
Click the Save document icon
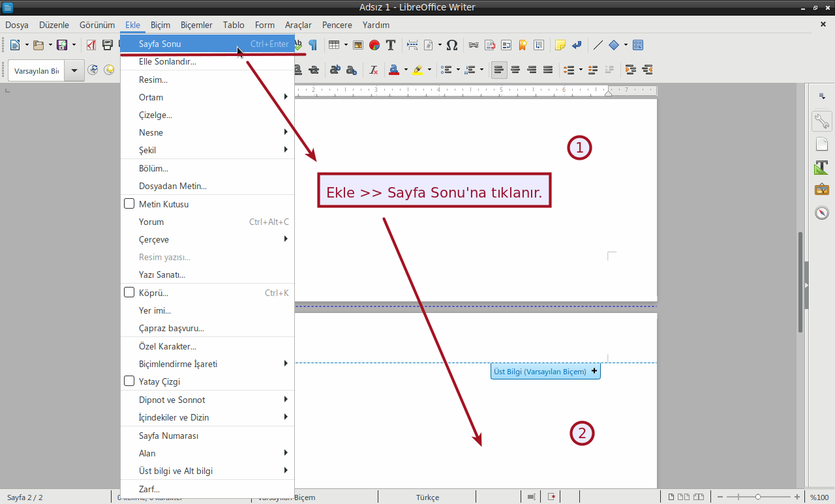(x=62, y=45)
